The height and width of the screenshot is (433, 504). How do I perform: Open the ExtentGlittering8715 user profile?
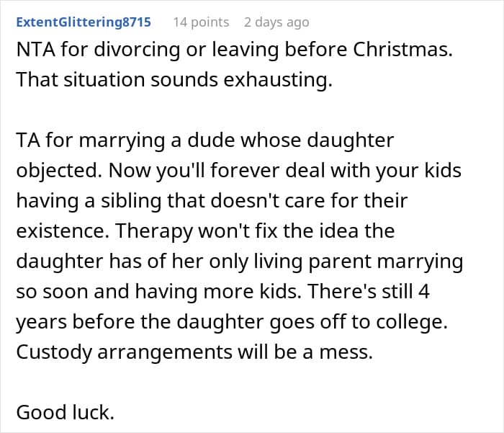[84, 22]
